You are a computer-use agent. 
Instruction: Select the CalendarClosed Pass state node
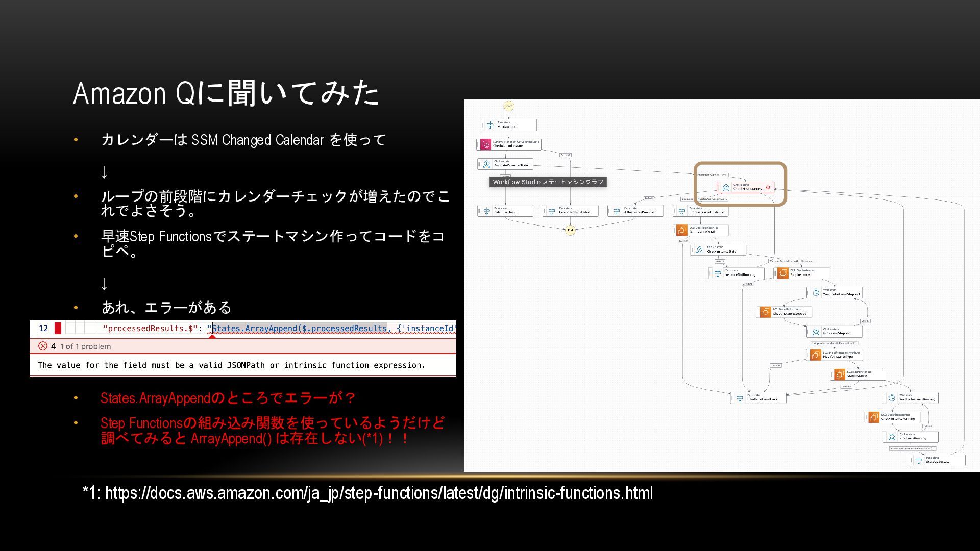[505, 211]
